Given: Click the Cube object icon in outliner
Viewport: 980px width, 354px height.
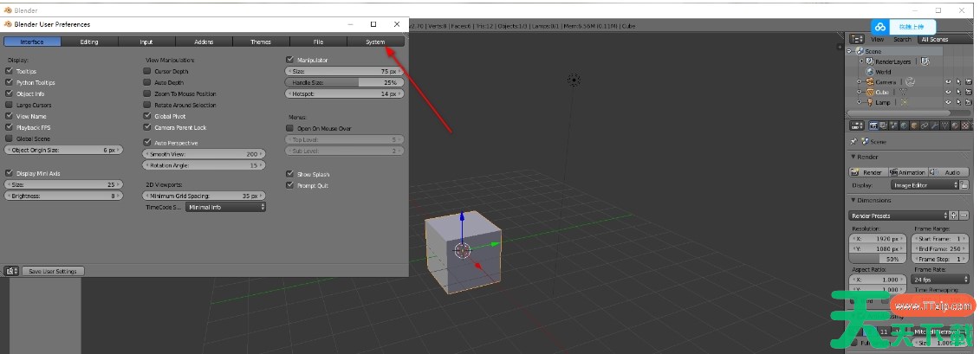Looking at the screenshot, I should (867, 92).
